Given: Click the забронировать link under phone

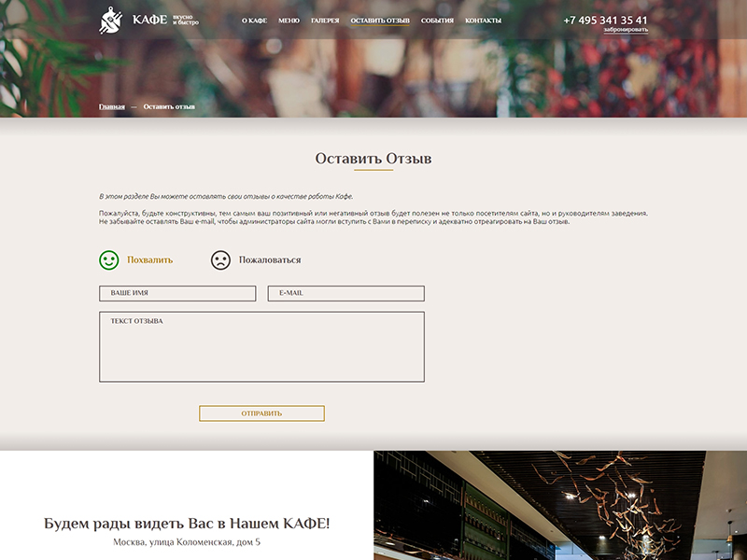Looking at the screenshot, I should tap(626, 30).
